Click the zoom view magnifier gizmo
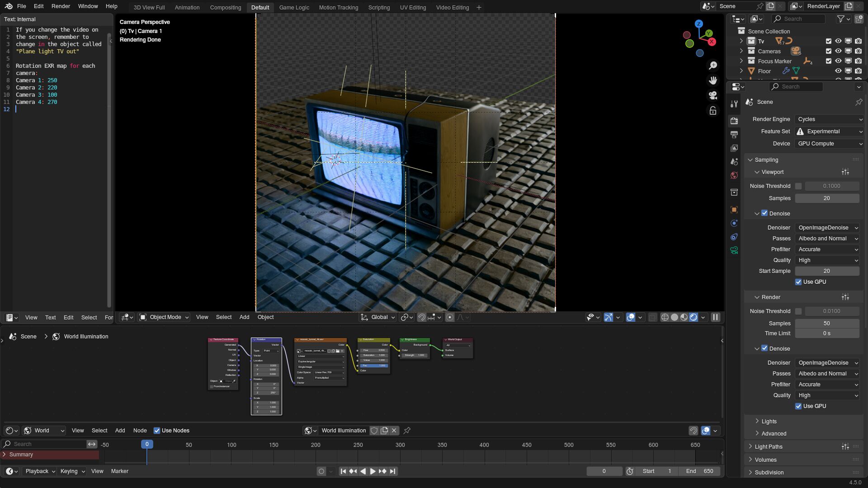 [713, 66]
